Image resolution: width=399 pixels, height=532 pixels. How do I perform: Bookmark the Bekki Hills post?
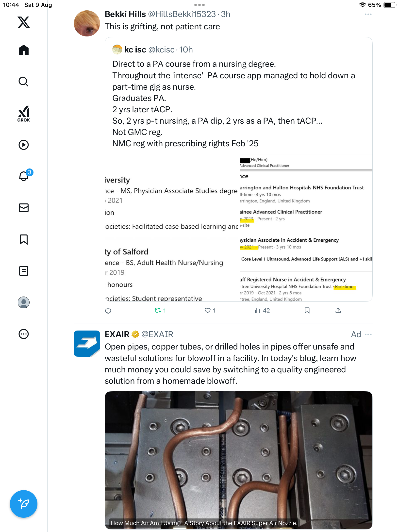(x=307, y=310)
